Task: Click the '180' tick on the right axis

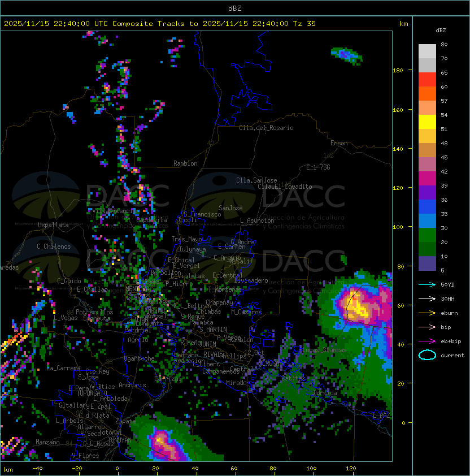Action: tap(398, 70)
